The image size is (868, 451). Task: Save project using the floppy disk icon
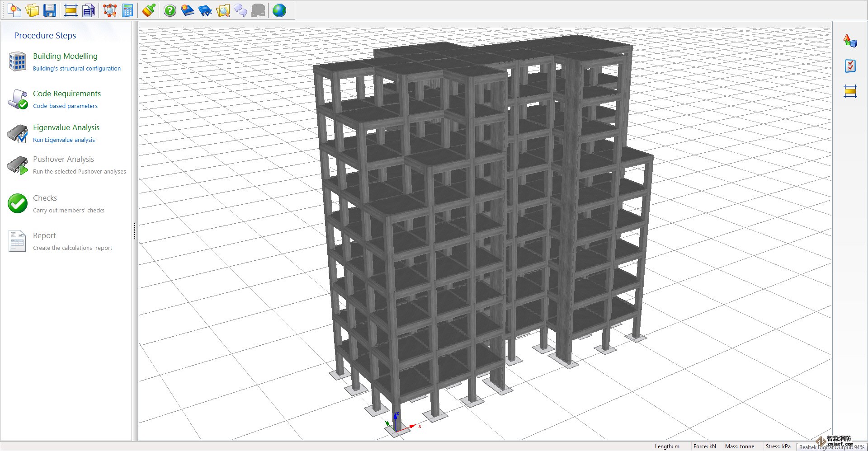(50, 10)
